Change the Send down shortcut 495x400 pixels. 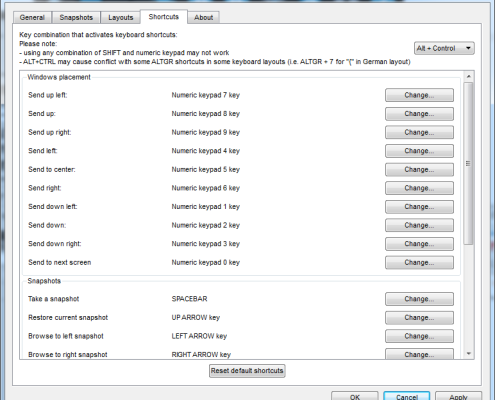coord(419,225)
